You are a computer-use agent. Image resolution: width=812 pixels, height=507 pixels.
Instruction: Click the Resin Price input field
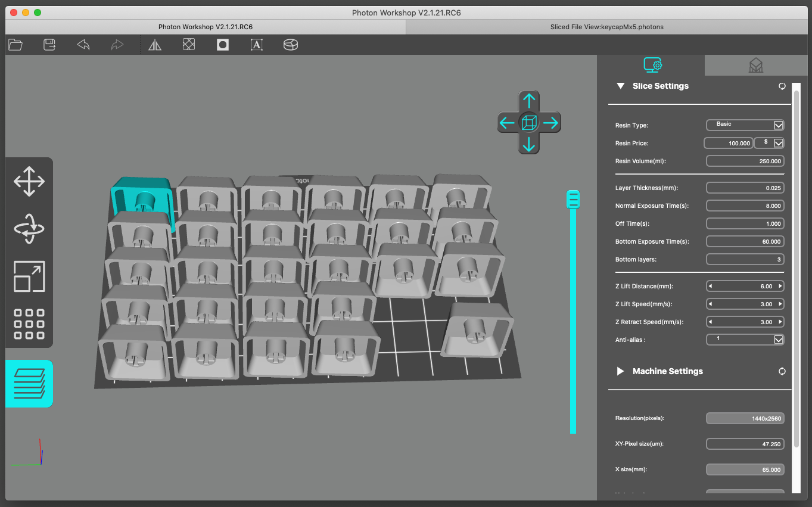729,143
